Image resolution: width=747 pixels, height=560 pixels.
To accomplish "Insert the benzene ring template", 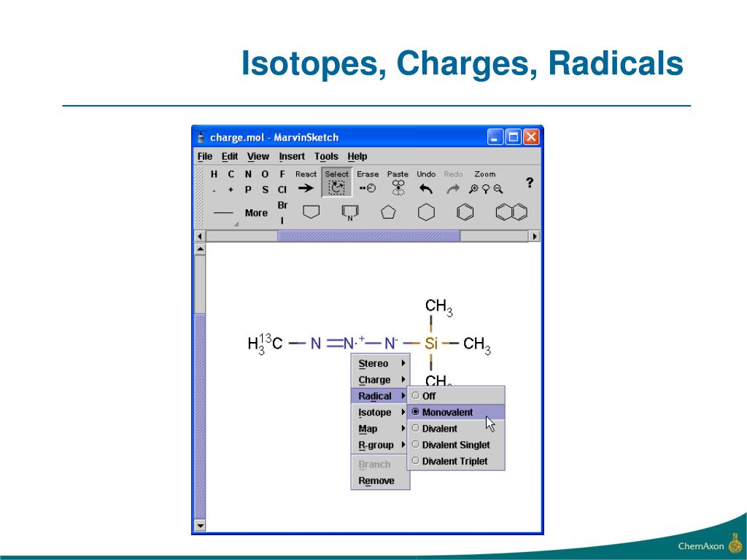I will (465, 212).
